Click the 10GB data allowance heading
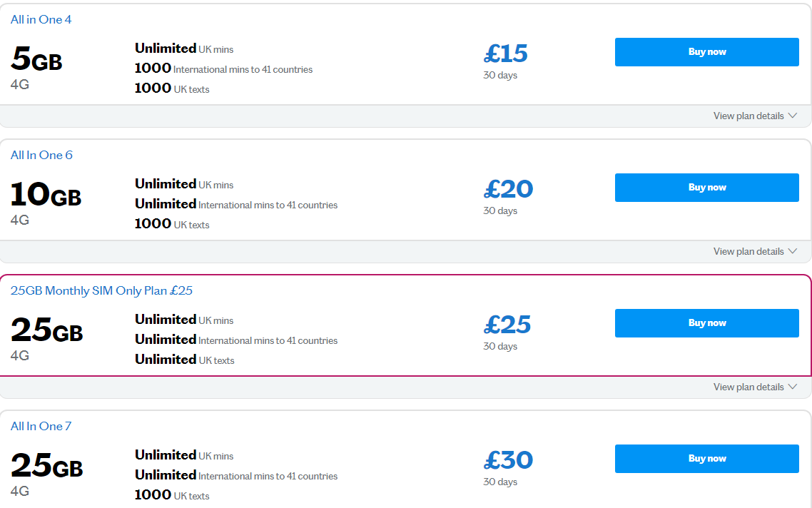The width and height of the screenshot is (812, 508). click(46, 195)
